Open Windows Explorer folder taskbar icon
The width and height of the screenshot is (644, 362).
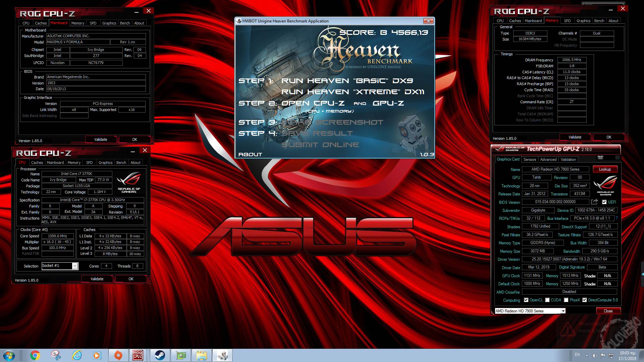point(202,355)
